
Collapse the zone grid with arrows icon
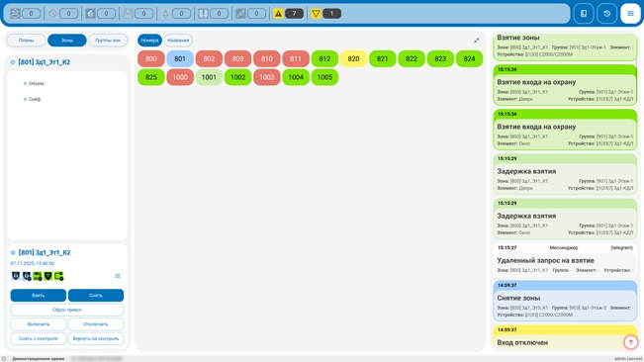[477, 41]
